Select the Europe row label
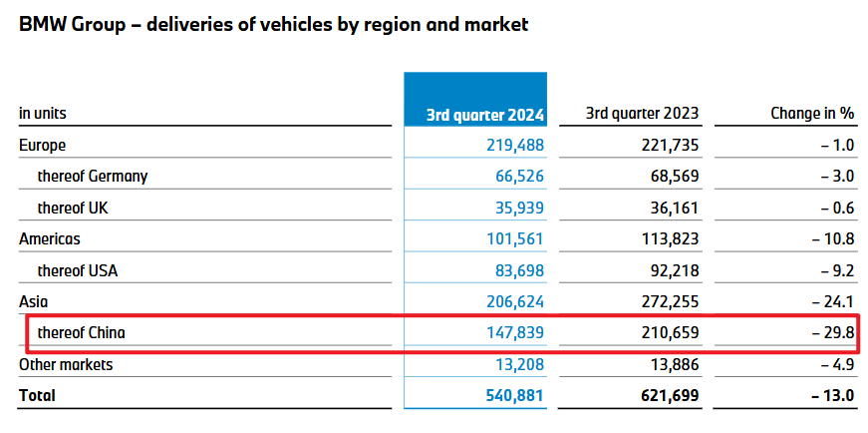 pyautogui.click(x=42, y=145)
